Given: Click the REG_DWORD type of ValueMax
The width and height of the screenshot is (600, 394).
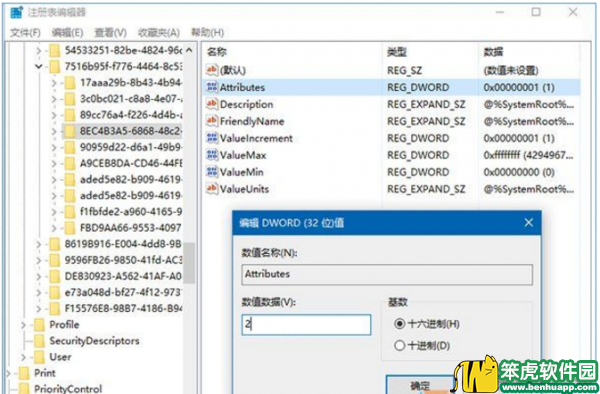Looking at the screenshot, I should (418, 155).
